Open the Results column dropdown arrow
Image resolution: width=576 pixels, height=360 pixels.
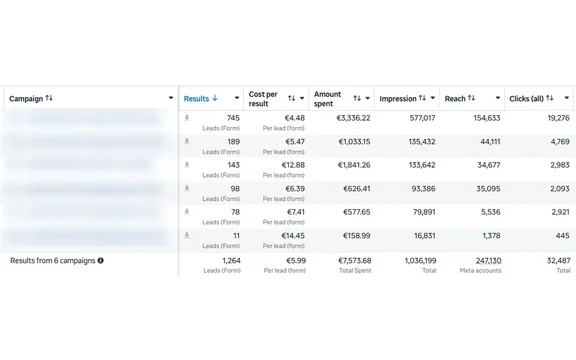pyautogui.click(x=237, y=98)
